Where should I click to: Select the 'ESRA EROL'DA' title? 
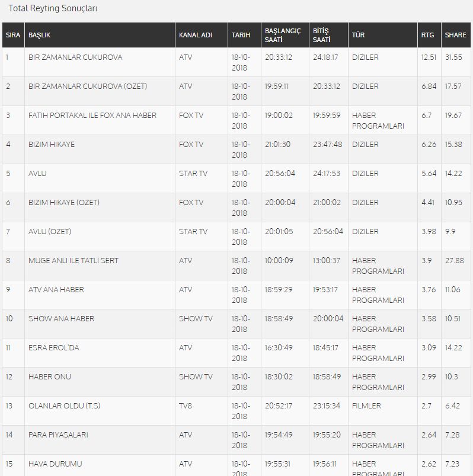click(54, 347)
